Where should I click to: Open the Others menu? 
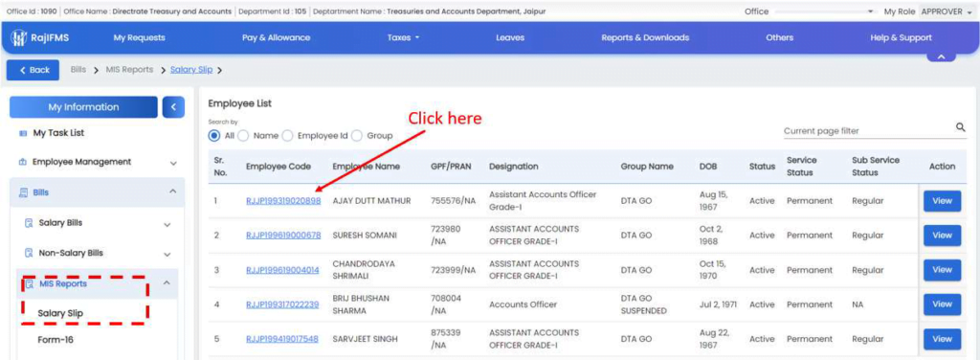coord(779,37)
